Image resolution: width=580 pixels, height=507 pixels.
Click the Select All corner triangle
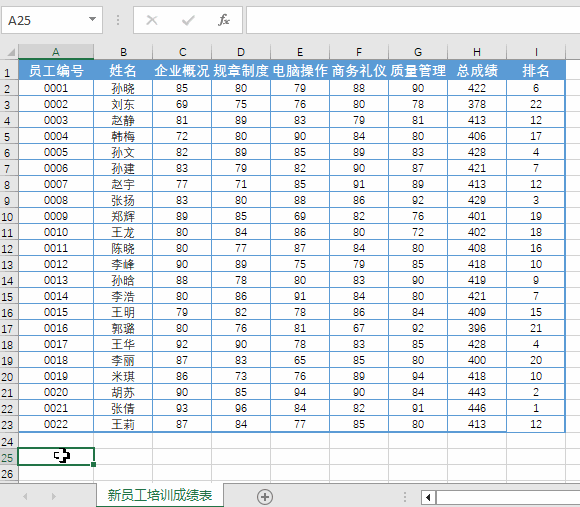pos(9,52)
